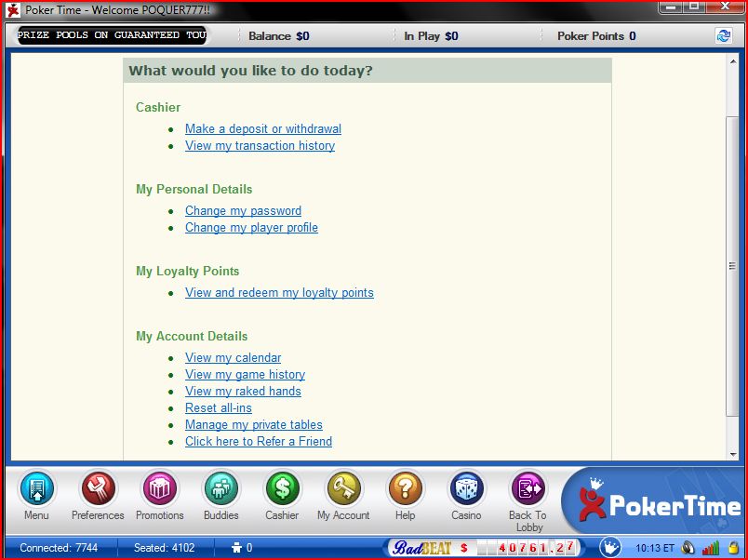Open Manage my private tables link

click(254, 424)
